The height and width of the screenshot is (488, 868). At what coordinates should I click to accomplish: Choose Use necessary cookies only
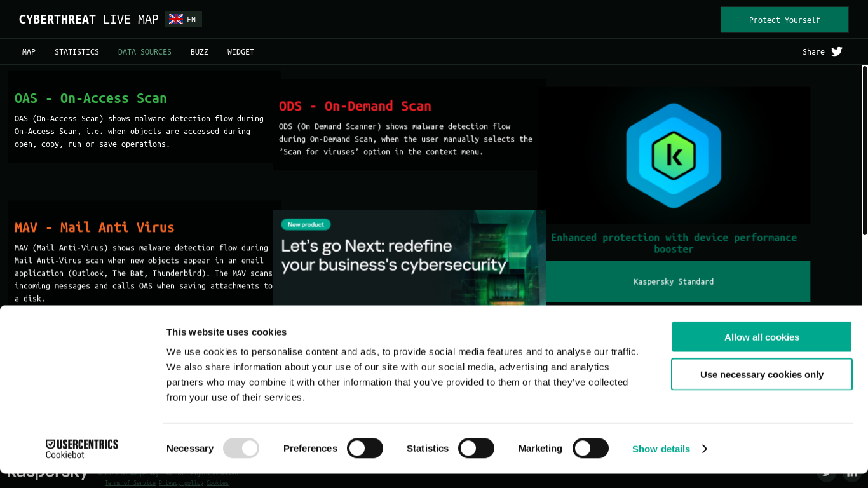coord(762,374)
